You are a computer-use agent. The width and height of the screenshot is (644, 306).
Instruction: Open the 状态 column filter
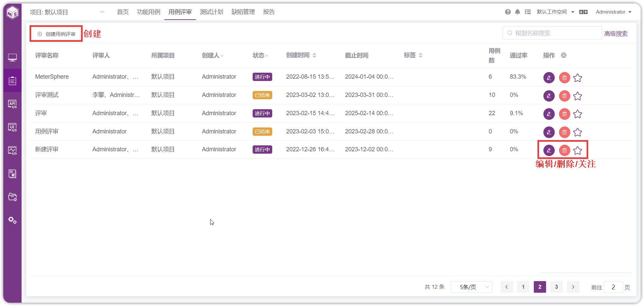point(267,56)
